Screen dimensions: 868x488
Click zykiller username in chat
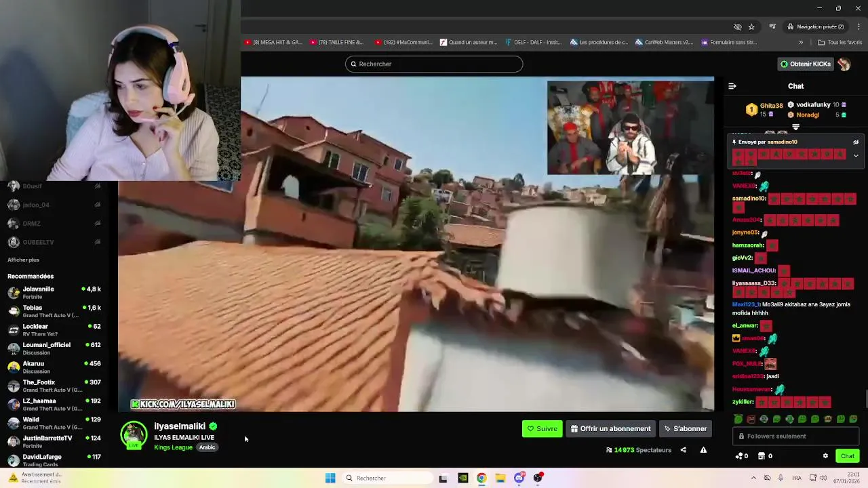743,402
